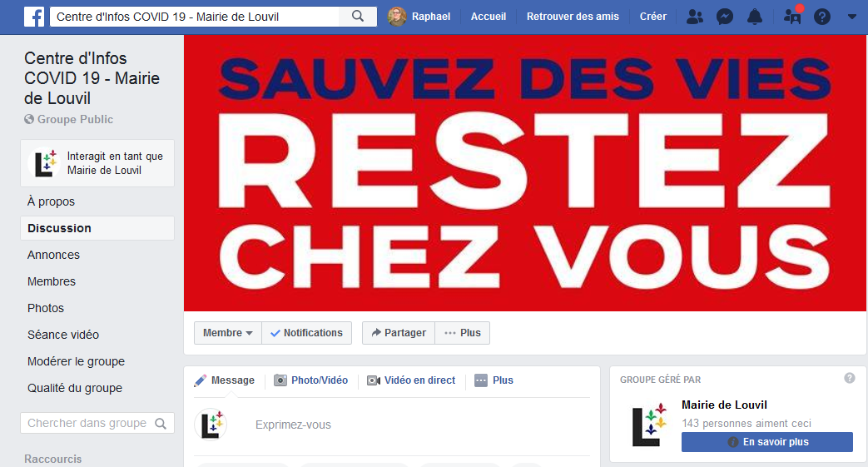Toggle the Notifications checkmark button
Image resolution: width=868 pixels, height=467 pixels.
(x=307, y=333)
